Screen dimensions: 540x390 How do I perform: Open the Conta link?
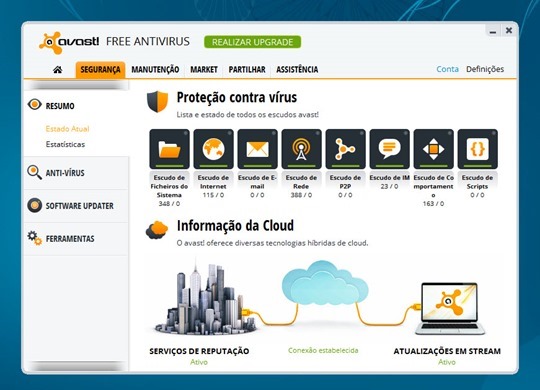point(447,69)
